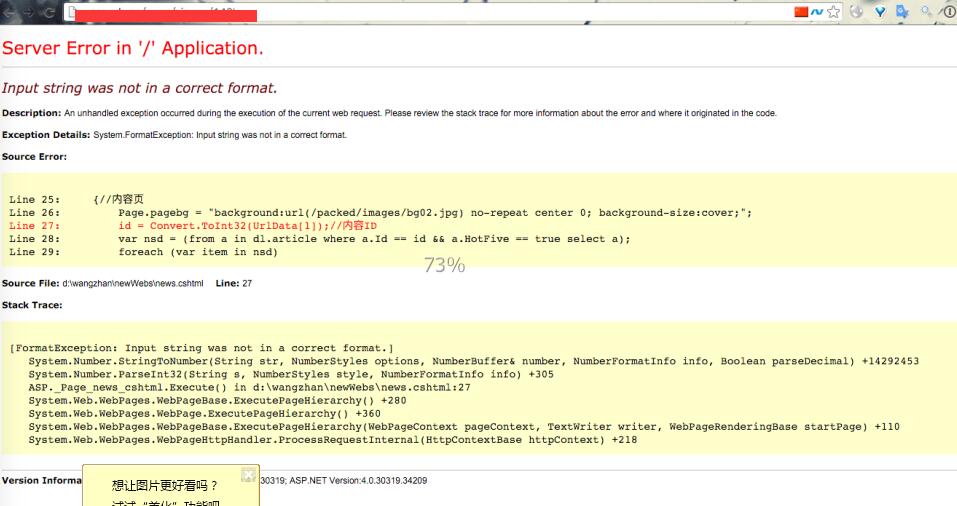
Task: Click the browser forward arrow
Action: (x=29, y=12)
